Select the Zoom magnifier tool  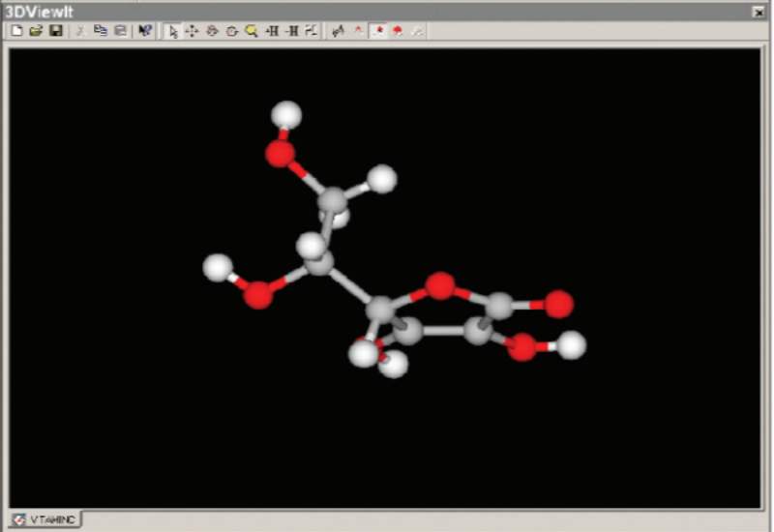pyautogui.click(x=252, y=31)
